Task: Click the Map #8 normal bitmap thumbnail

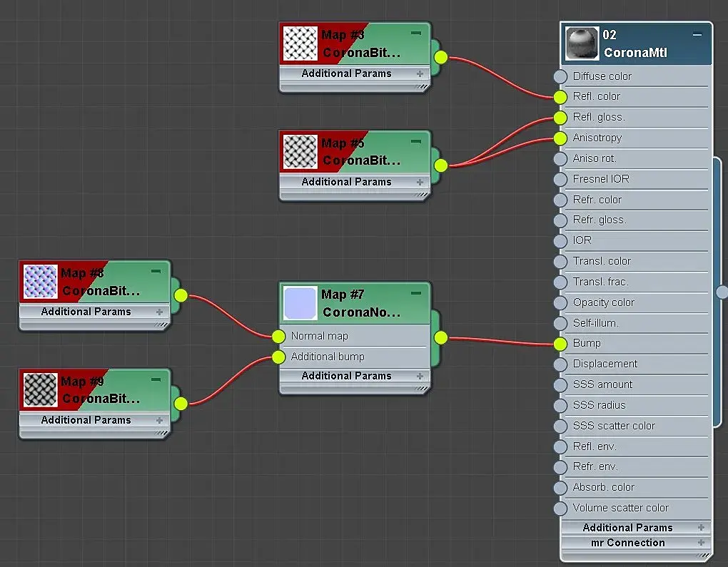Action: [41, 281]
